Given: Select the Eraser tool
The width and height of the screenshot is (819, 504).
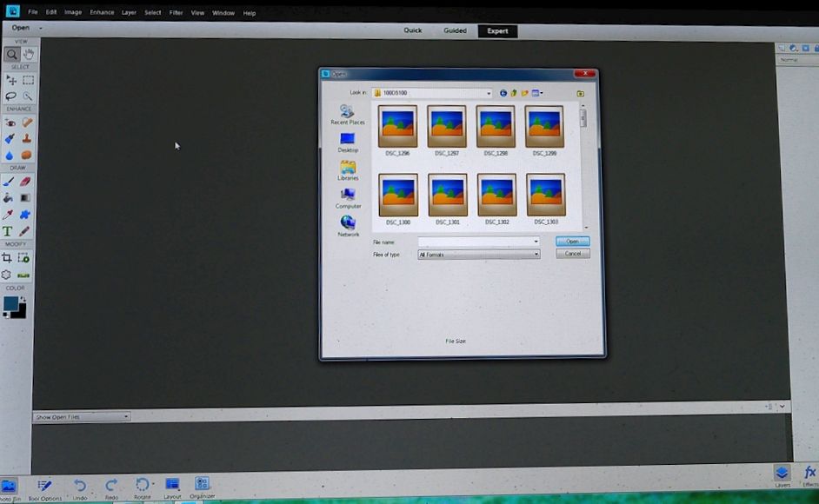Looking at the screenshot, I should click(25, 182).
